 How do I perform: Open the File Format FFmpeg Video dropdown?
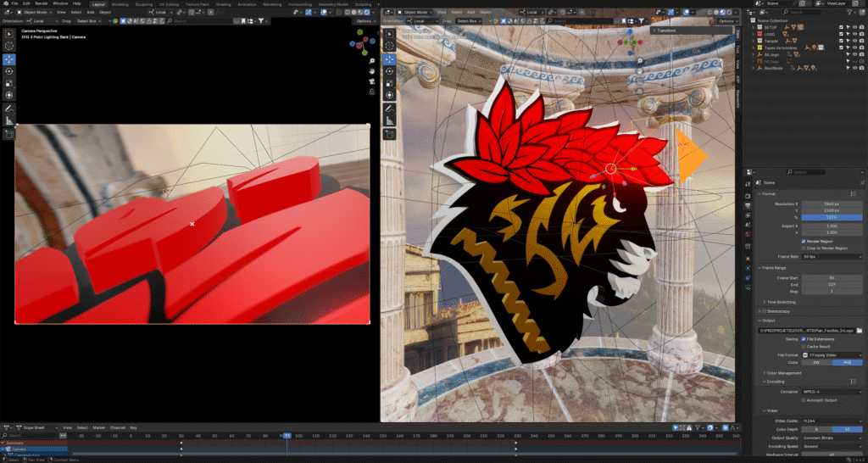point(832,355)
